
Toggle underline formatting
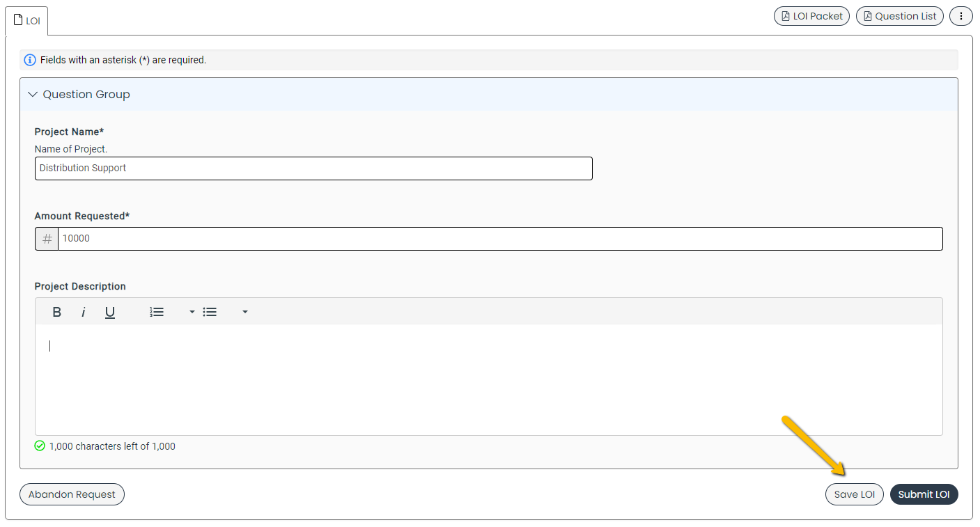click(109, 312)
